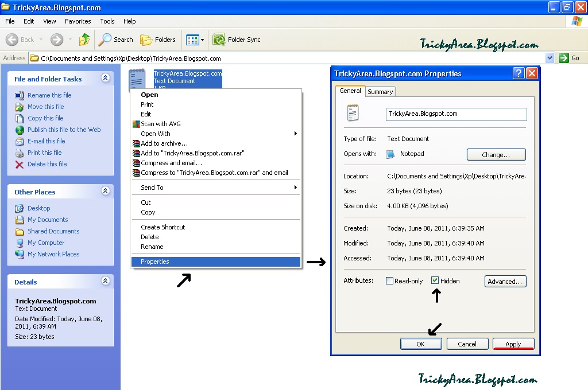Click the My Documents folder icon
The height and width of the screenshot is (390, 588).
[x=20, y=220]
